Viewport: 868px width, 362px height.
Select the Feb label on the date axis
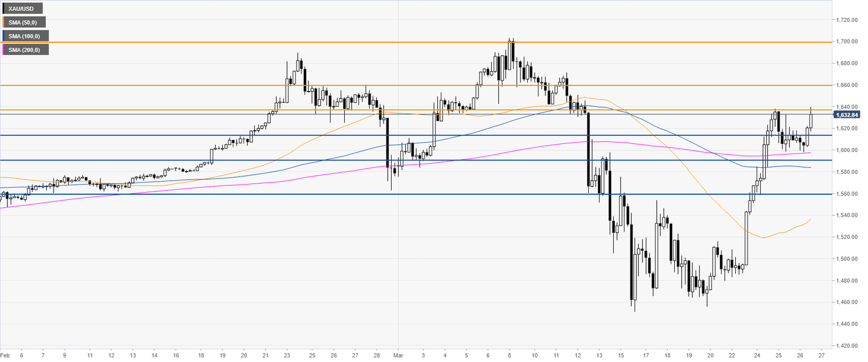tap(6, 356)
